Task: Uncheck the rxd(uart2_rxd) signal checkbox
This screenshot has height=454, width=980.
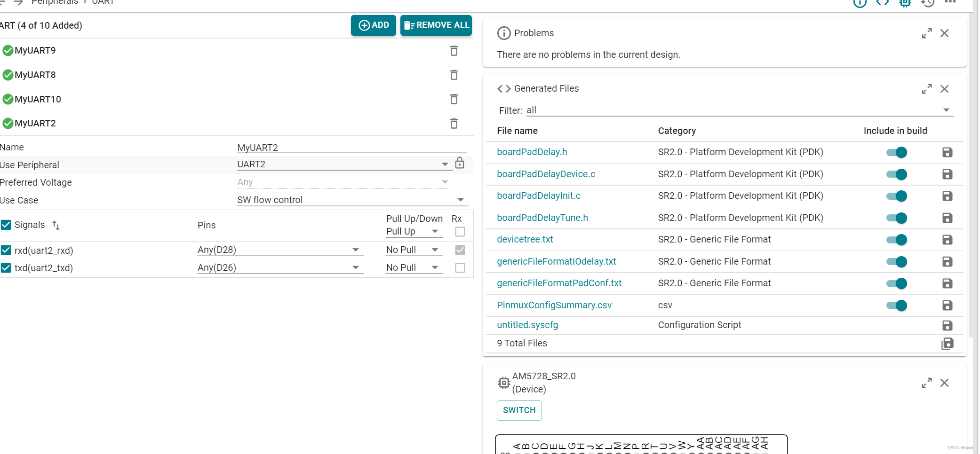Action: 6,250
